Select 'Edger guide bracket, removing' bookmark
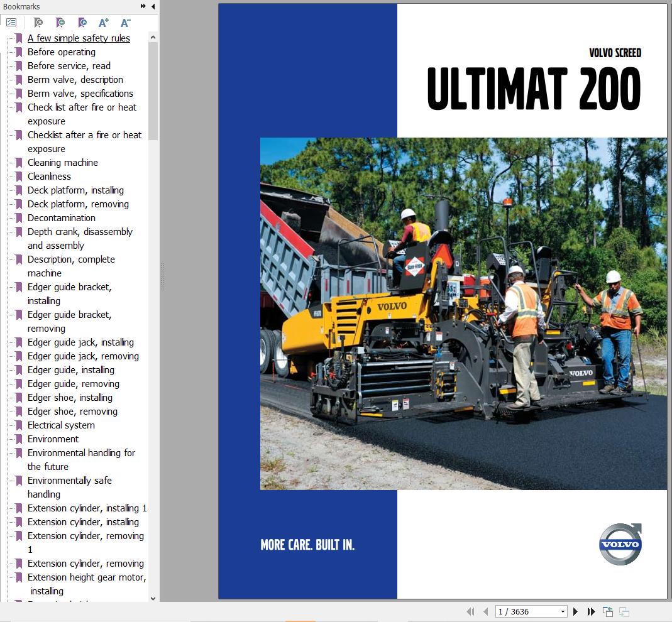The width and height of the screenshot is (672, 622). point(69,321)
